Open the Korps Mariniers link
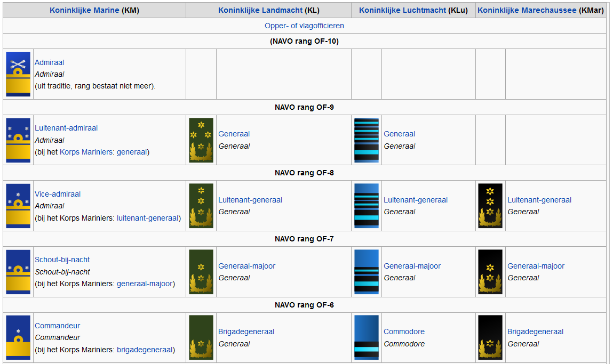 coord(86,152)
